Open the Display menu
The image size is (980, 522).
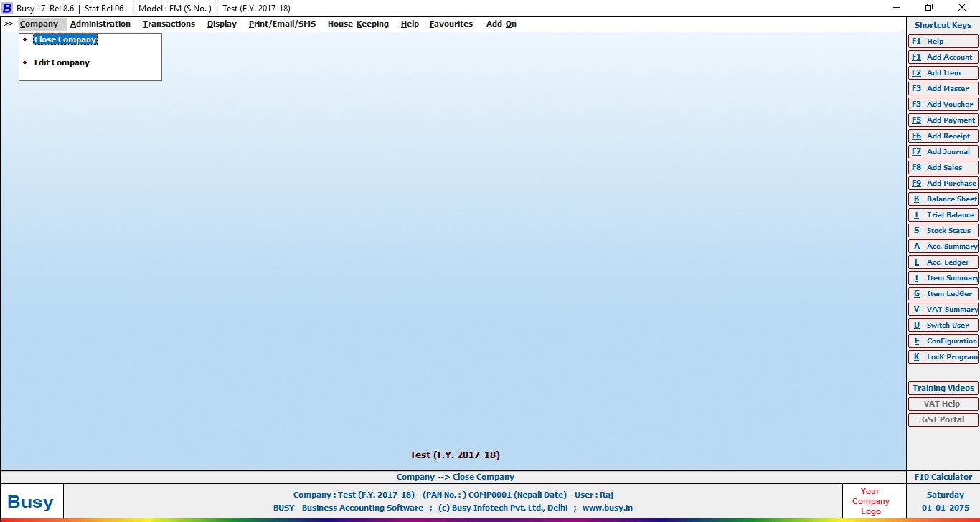tap(222, 24)
